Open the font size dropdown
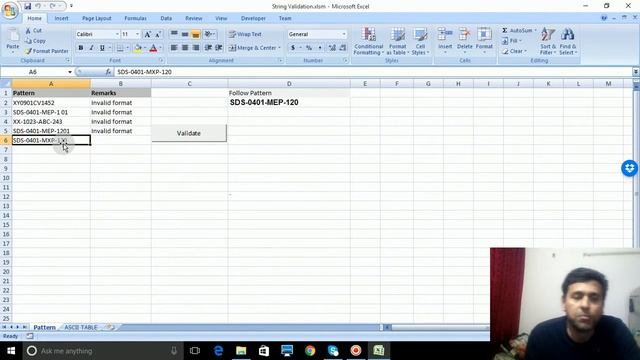Screen dimensions: 640x360 138,34
